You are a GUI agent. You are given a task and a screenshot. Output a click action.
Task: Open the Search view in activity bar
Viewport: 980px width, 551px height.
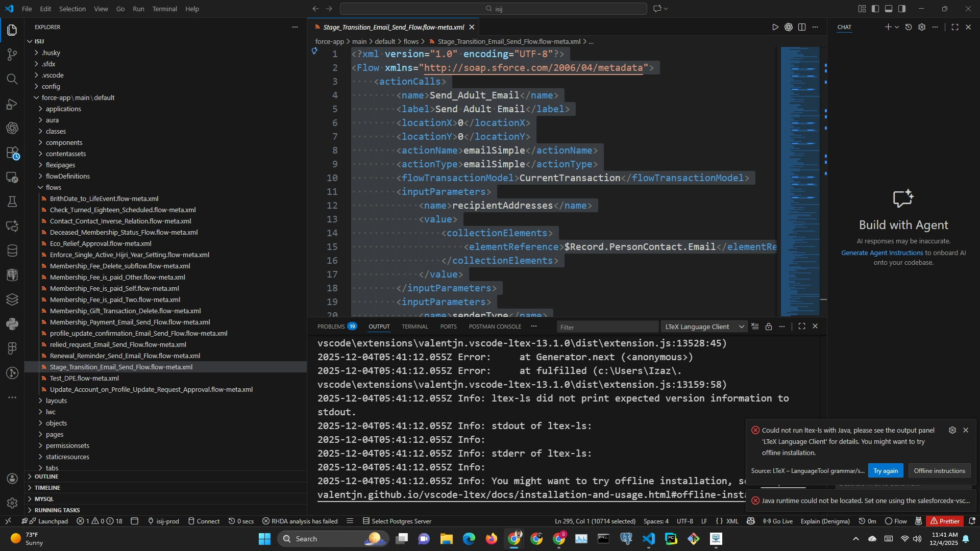point(12,79)
